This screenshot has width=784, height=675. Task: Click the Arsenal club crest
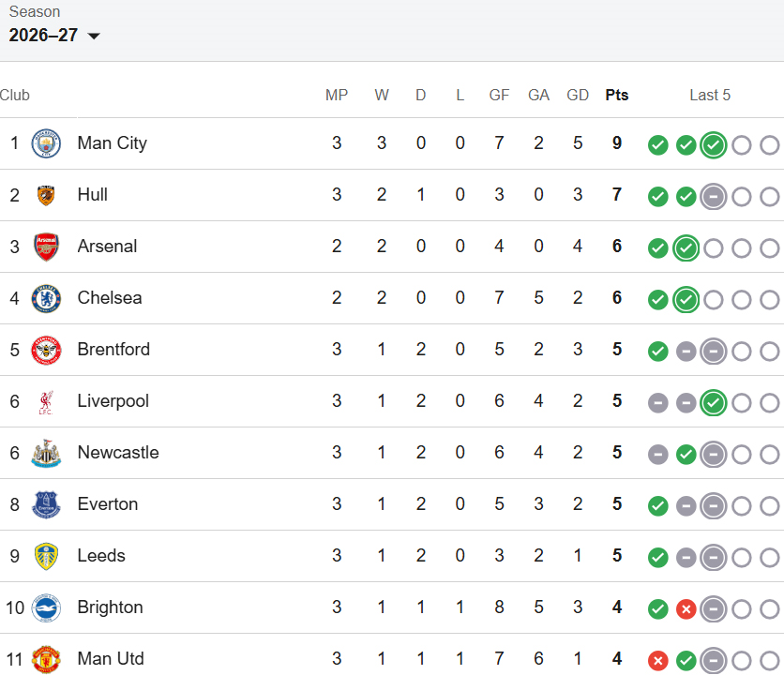[x=46, y=247]
